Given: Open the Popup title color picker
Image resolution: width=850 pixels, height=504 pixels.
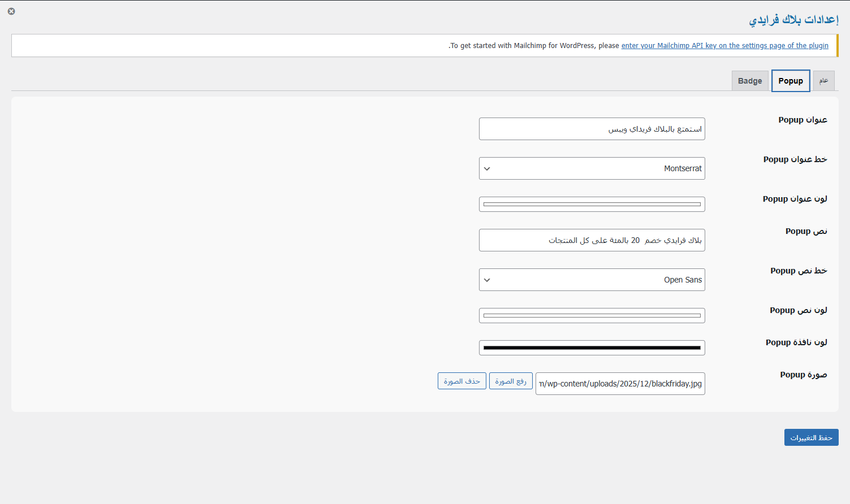Looking at the screenshot, I should pyautogui.click(x=592, y=204).
